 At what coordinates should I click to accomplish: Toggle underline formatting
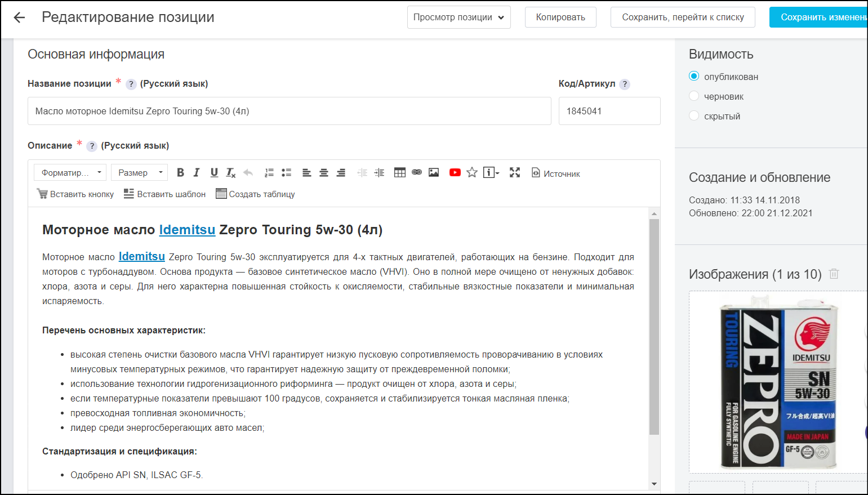click(214, 172)
